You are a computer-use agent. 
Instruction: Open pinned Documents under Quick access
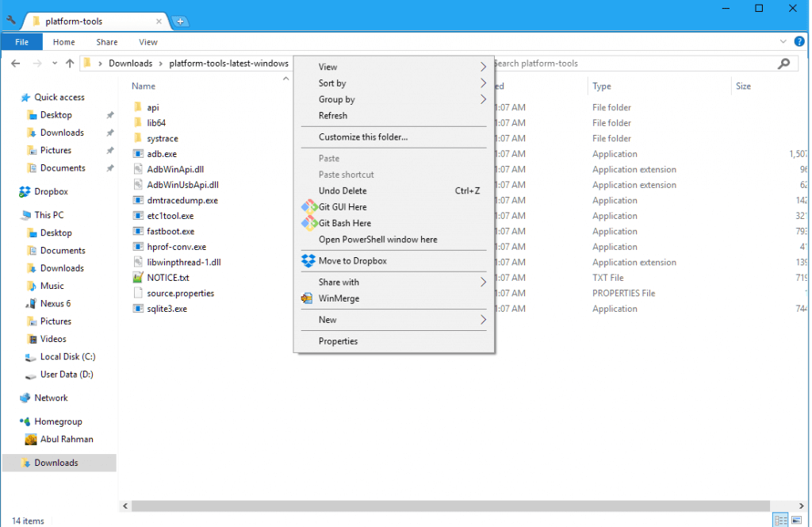coord(63,167)
